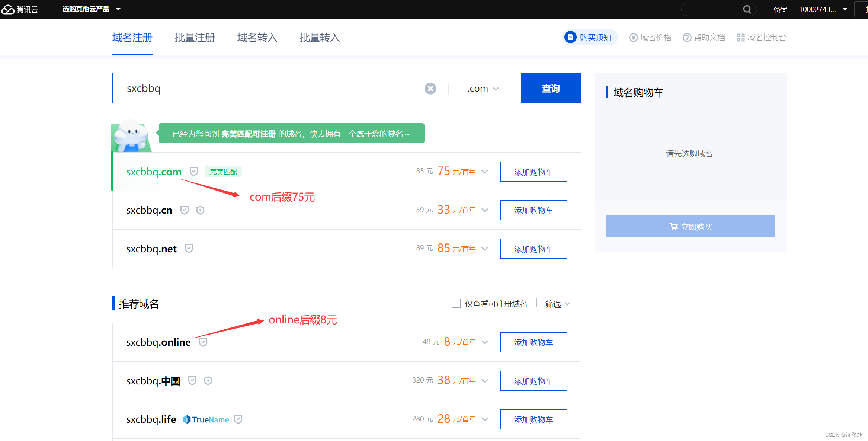Click the search magnifier icon in top bar
This screenshot has height=441, width=868.
click(747, 10)
